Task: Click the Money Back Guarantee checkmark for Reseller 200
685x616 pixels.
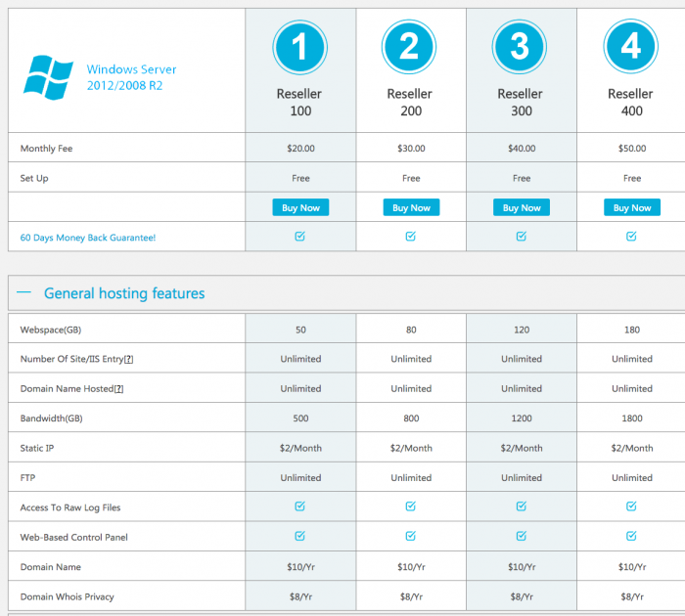Action: pos(411,237)
